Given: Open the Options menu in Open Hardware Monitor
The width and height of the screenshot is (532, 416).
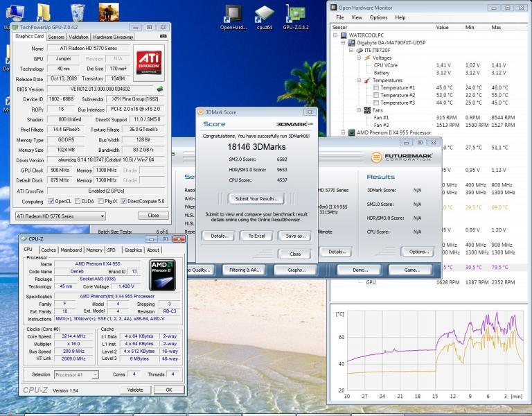Looking at the screenshot, I should tap(378, 17).
